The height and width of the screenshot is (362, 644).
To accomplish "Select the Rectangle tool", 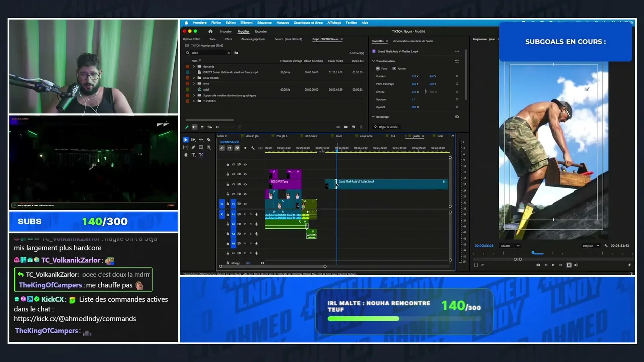I will click(201, 147).
